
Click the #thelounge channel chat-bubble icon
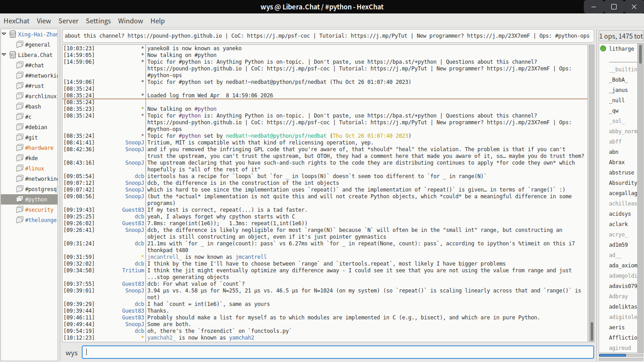coord(20,220)
